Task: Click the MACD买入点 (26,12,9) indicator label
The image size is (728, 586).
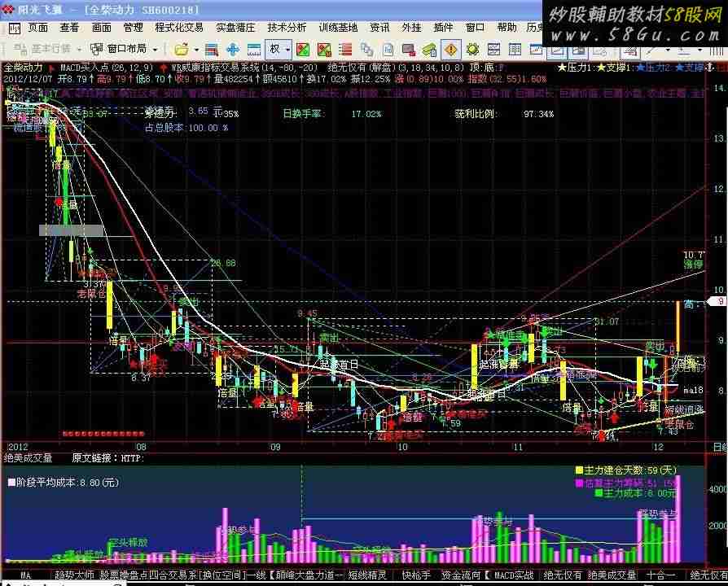Action: coord(107,68)
